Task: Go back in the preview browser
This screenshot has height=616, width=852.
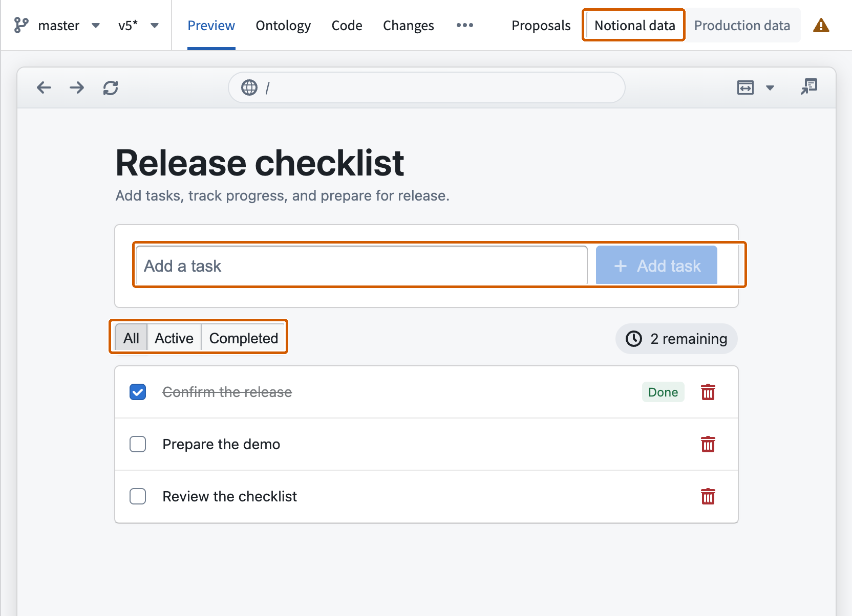Action: (x=44, y=87)
